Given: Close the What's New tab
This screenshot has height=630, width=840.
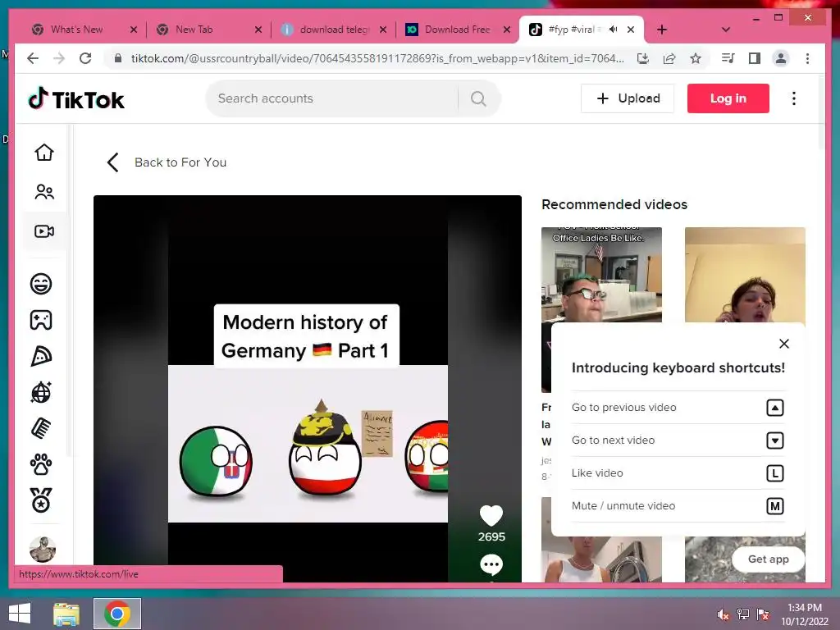Looking at the screenshot, I should pos(134,30).
